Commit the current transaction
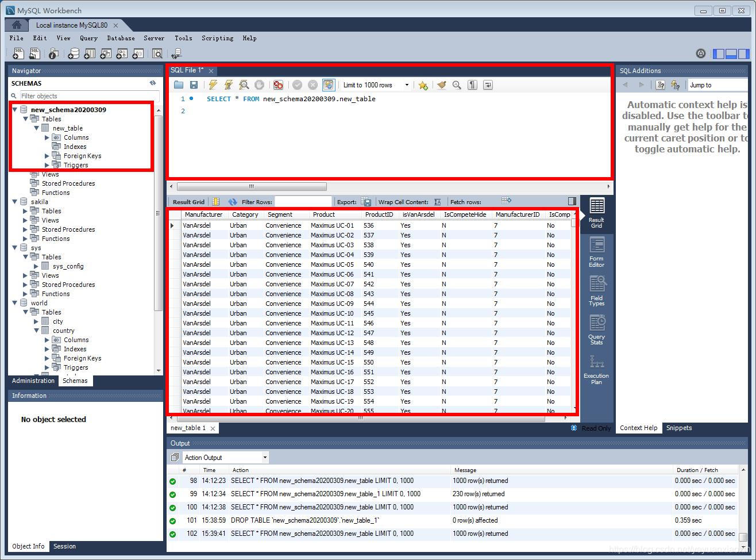 [298, 85]
